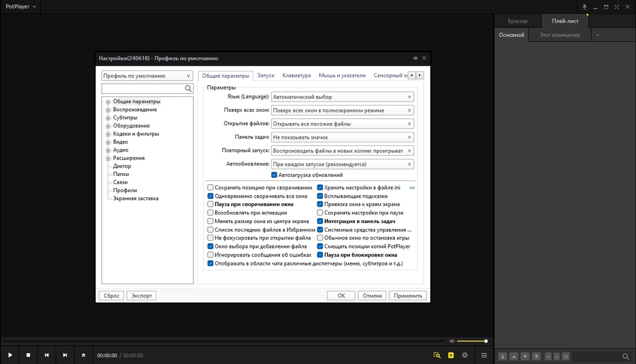The image size is (636, 364).
Task: Toggle "Автозагрузка обновлений" checkbox
Action: click(x=274, y=175)
